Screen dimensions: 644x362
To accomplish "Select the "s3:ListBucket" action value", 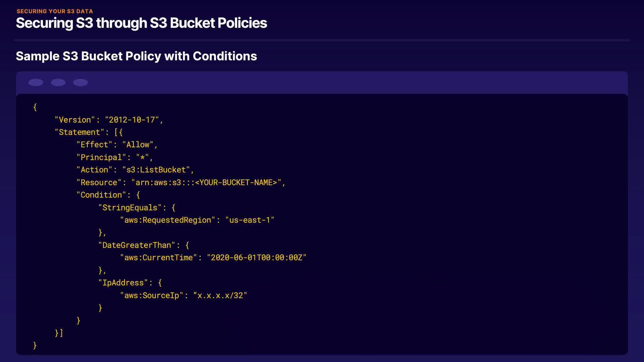I will [156, 170].
